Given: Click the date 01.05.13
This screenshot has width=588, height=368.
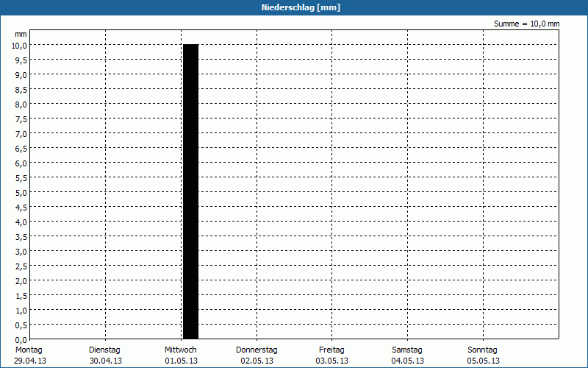Looking at the screenshot, I should [x=181, y=361].
